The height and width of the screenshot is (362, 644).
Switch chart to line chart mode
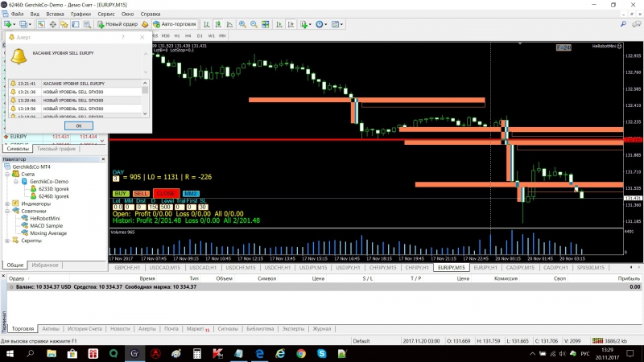point(229,24)
